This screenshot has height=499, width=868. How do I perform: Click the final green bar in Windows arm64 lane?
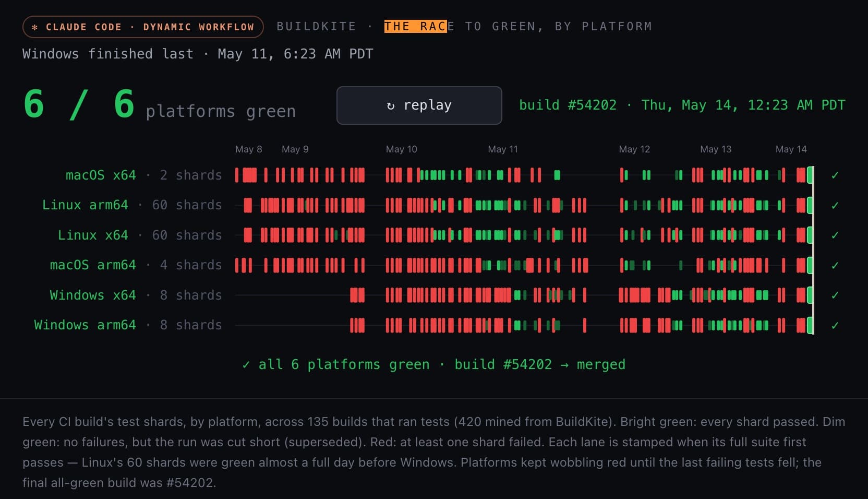[810, 325]
